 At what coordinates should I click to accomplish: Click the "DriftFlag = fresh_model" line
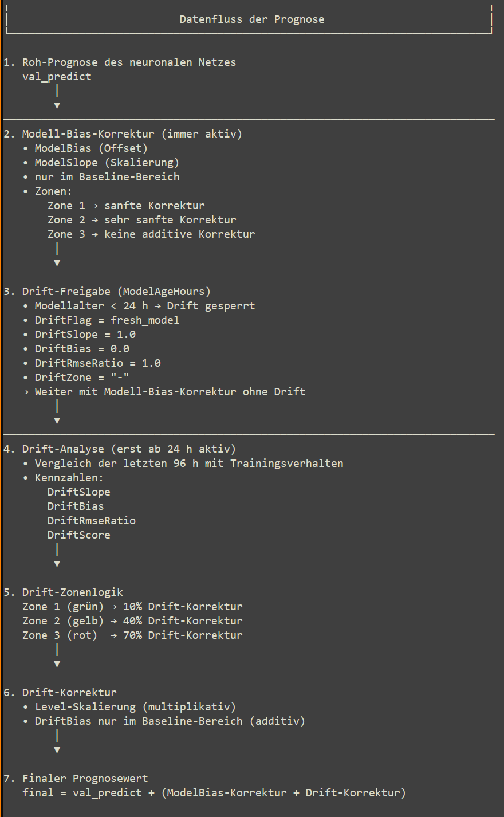point(107,320)
